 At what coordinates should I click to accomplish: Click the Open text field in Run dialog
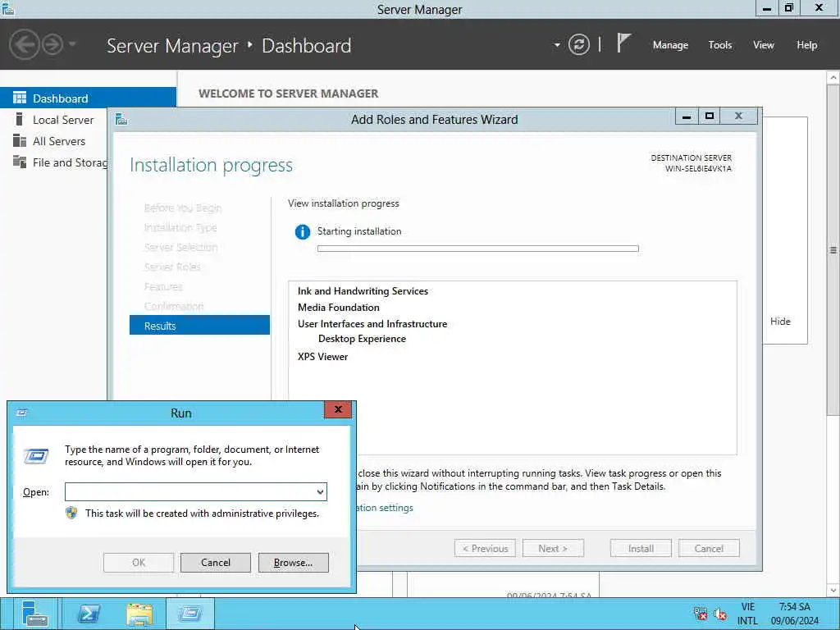[x=189, y=492]
